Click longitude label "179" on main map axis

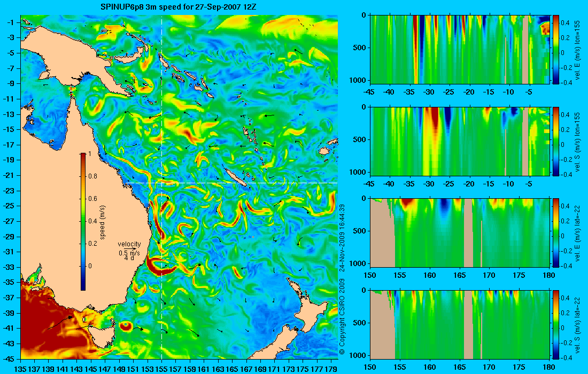331,370
